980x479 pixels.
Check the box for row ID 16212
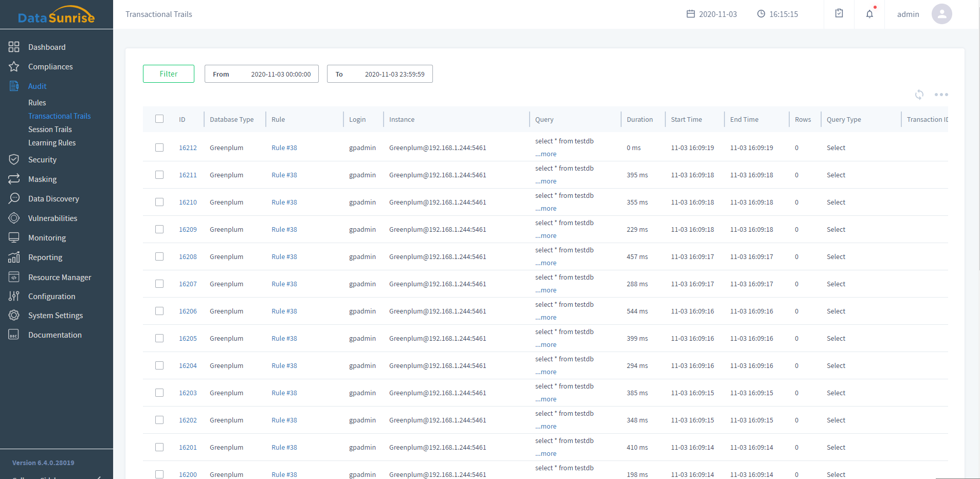(x=159, y=148)
